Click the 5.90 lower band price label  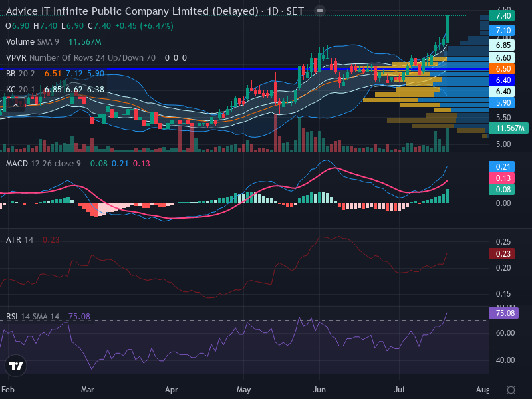coord(502,103)
